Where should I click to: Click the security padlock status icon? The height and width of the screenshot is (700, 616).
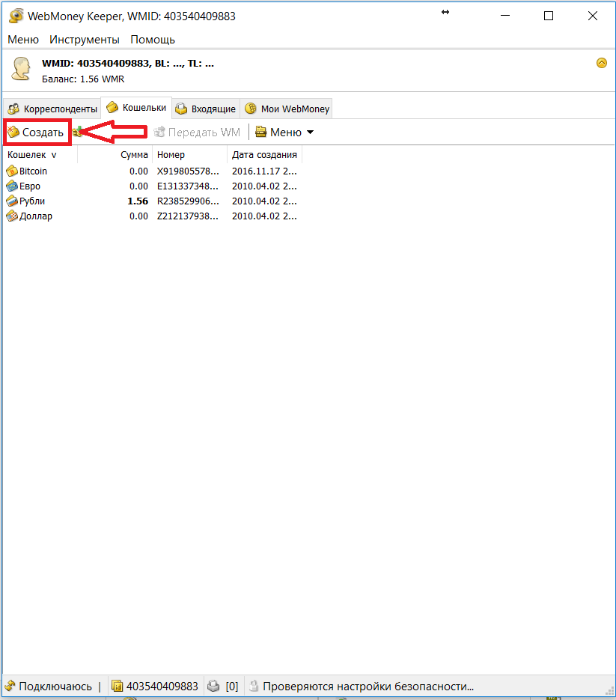click(254, 686)
